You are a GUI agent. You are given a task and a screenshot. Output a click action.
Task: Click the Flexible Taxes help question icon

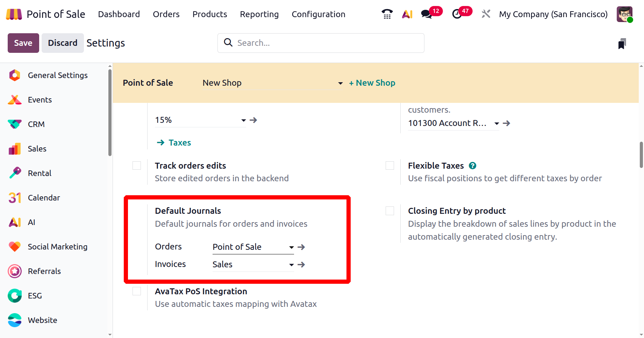(x=472, y=166)
